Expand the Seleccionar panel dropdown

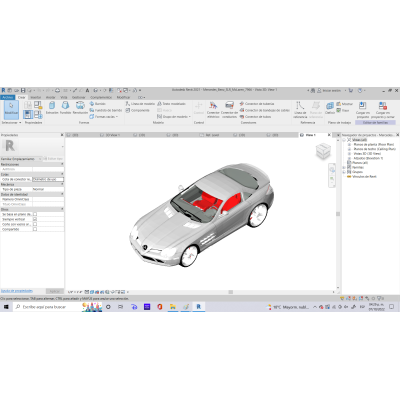pyautogui.click(x=11, y=123)
